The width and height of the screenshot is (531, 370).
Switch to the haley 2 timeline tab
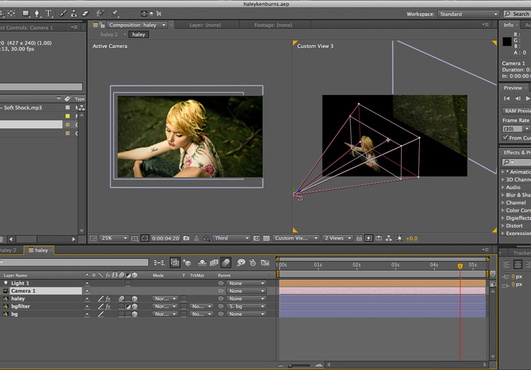tap(8, 250)
